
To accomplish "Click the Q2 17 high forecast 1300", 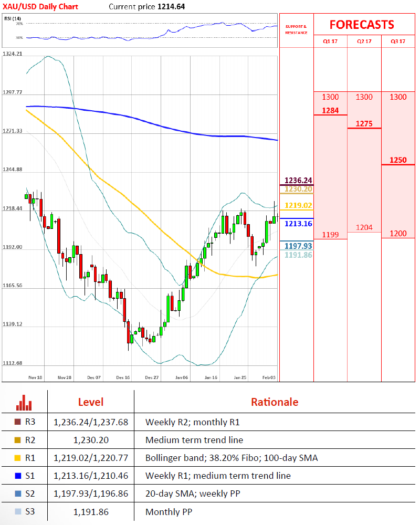I will click(364, 97).
